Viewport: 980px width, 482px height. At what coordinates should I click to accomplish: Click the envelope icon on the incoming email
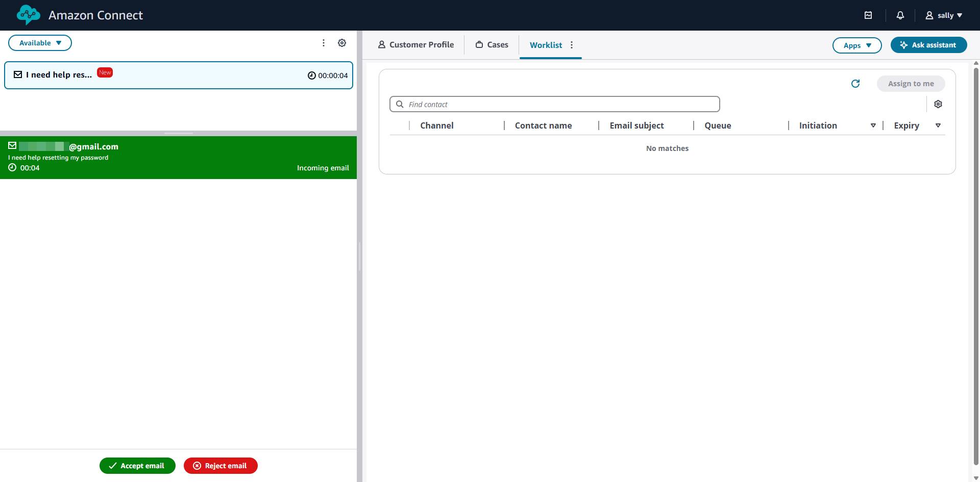pyautogui.click(x=12, y=145)
